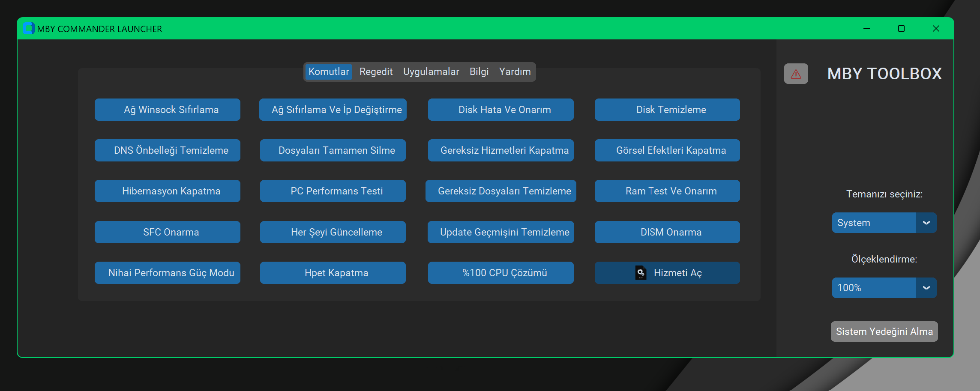The width and height of the screenshot is (980, 391).
Task: Start DISM Onarma
Action: pyautogui.click(x=667, y=232)
